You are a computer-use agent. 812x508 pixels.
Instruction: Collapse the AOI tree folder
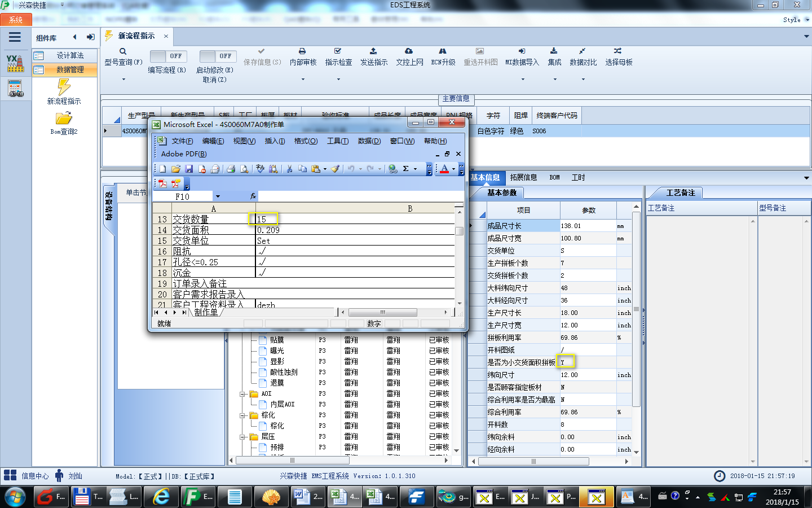tap(242, 394)
